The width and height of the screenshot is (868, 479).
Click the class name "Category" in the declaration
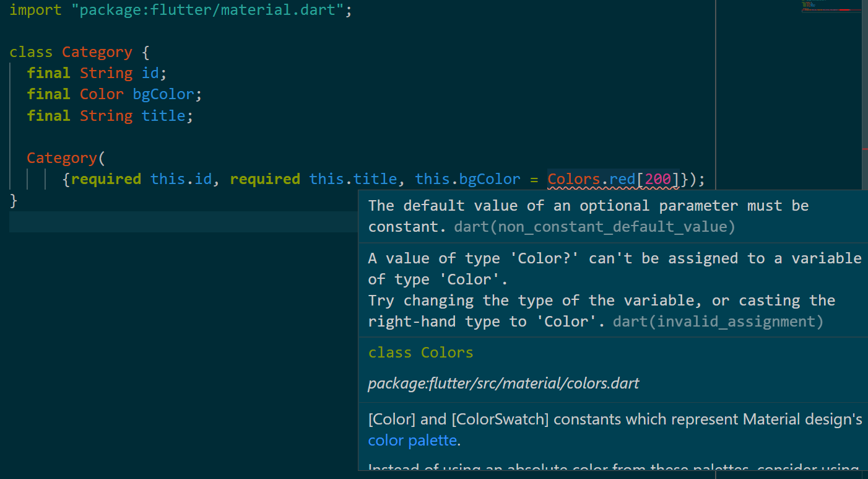coord(97,52)
